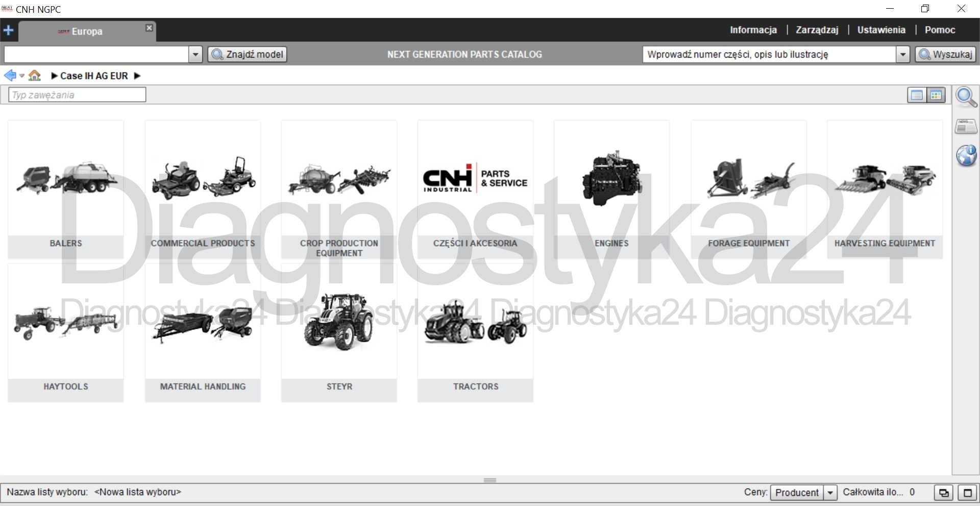Expand the model field dropdown arrow
This screenshot has height=506, width=980.
click(x=195, y=54)
